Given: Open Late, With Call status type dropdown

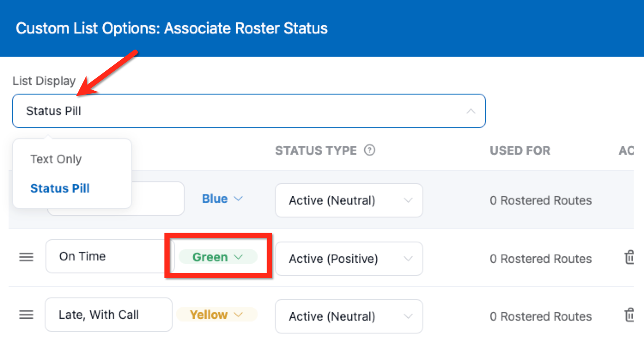Looking at the screenshot, I should click(349, 316).
